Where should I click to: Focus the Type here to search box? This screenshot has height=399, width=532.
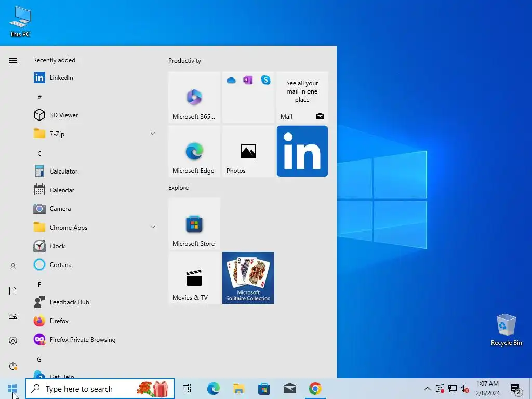pos(100,389)
